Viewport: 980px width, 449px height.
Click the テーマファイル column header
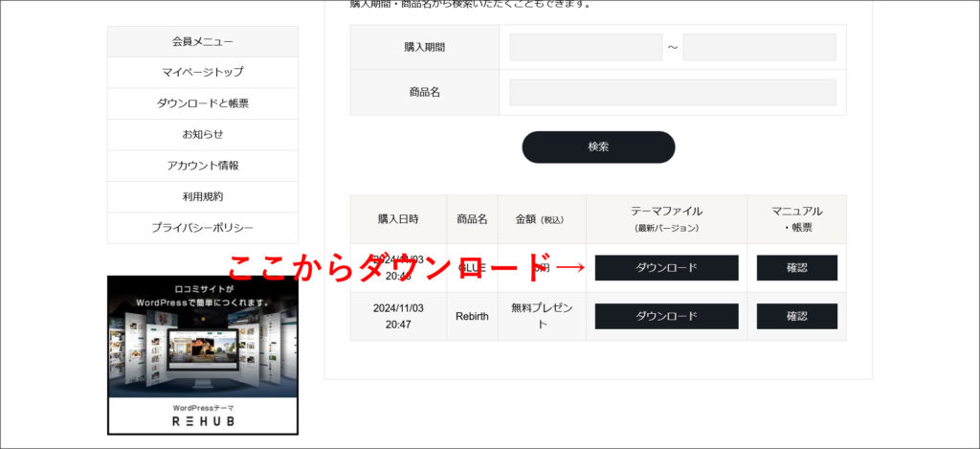[x=666, y=219]
